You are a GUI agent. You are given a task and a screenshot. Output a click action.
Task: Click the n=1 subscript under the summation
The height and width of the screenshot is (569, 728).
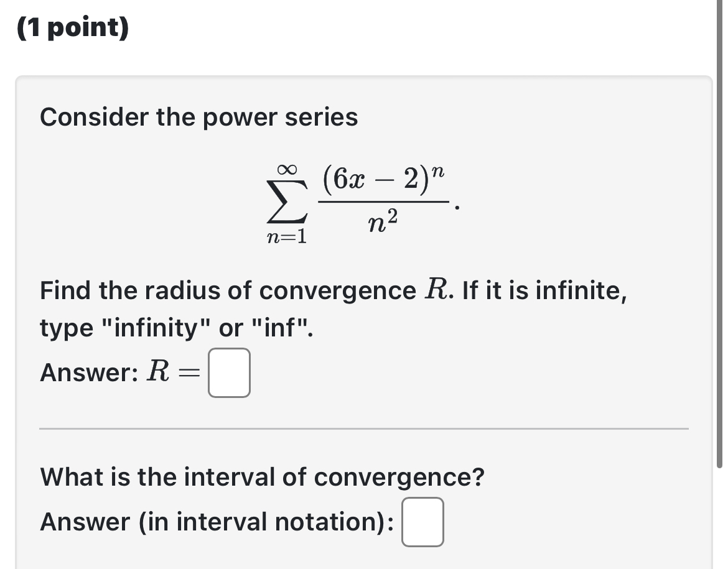click(x=288, y=237)
